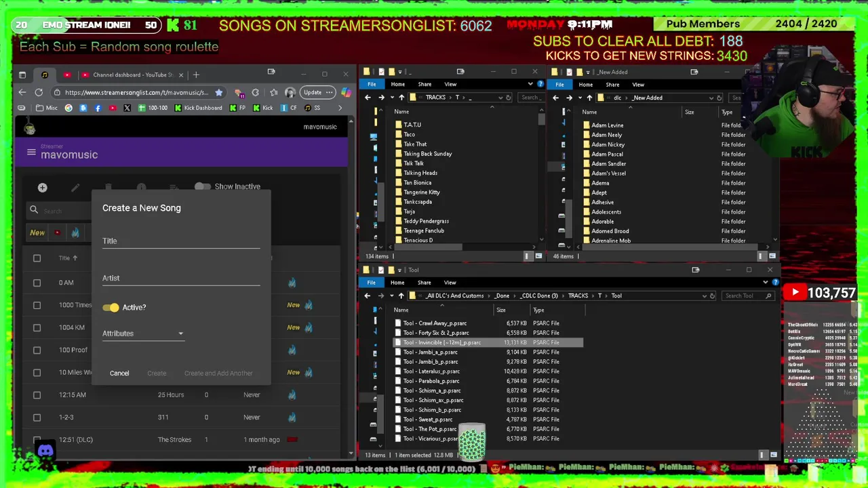Open the Google bookmark icon

click(68, 108)
